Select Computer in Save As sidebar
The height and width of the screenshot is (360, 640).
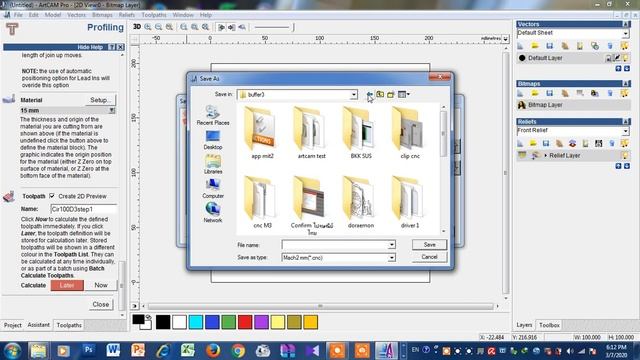213,189
